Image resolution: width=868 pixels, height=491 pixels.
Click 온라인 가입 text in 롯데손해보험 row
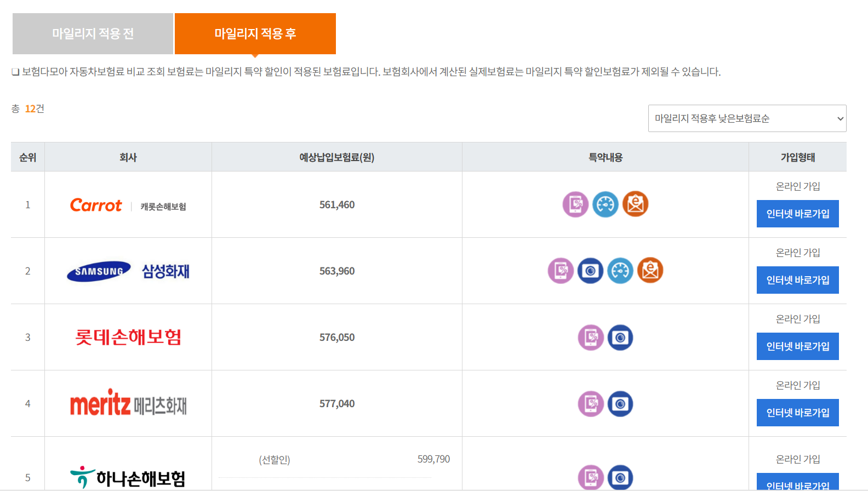[798, 319]
